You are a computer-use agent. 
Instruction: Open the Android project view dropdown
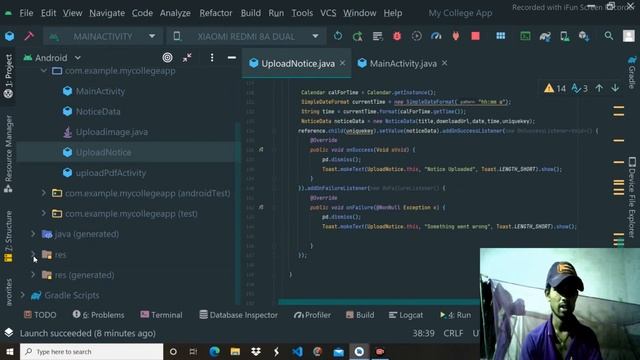click(x=52, y=58)
